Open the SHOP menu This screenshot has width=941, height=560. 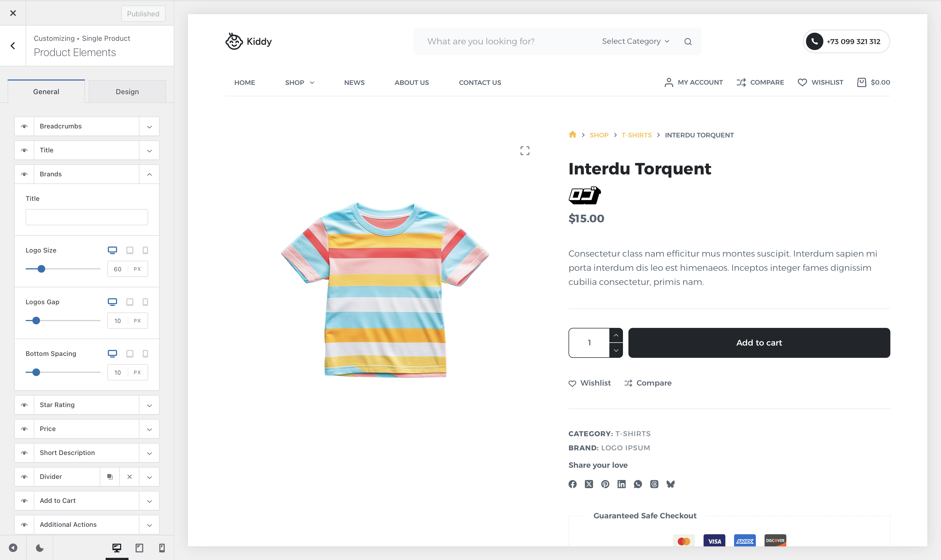click(x=300, y=82)
